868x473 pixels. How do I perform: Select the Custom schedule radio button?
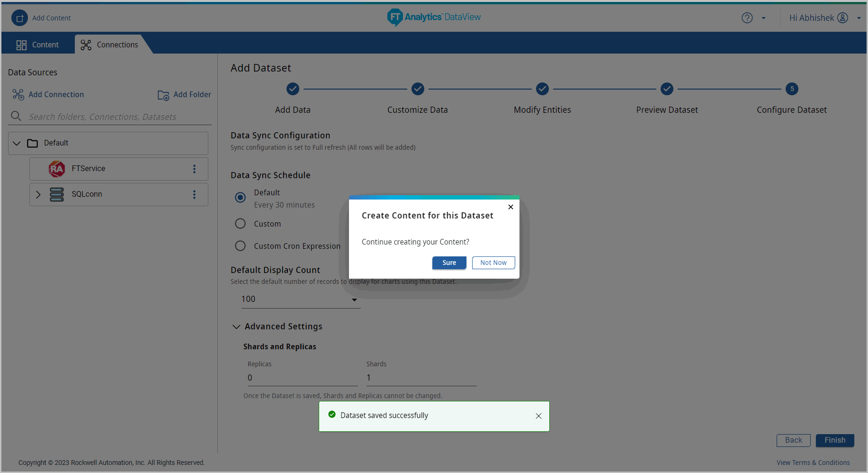click(241, 224)
